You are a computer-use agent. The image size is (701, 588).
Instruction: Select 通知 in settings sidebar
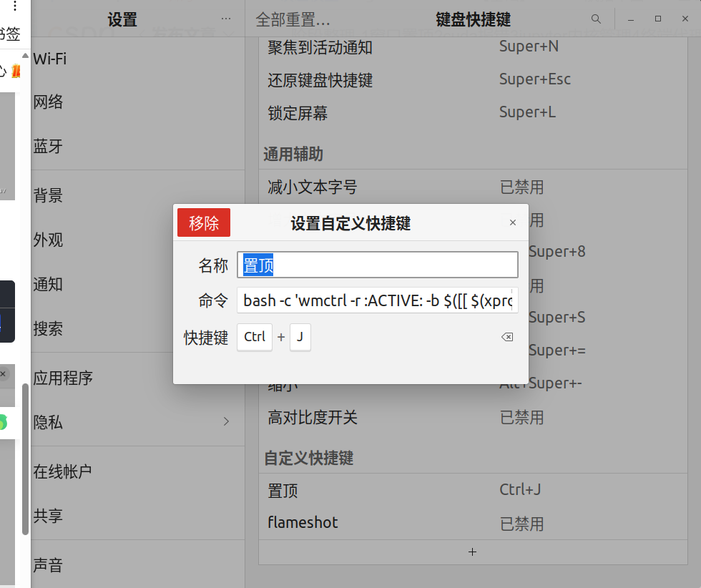pyautogui.click(x=138, y=285)
